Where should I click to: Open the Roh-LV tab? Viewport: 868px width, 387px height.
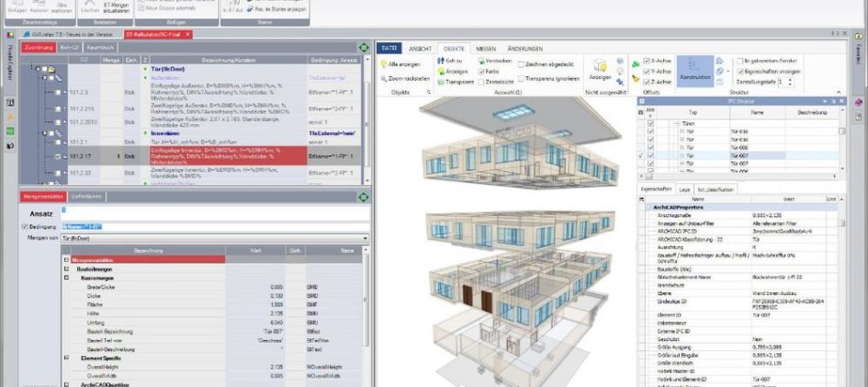[70, 46]
